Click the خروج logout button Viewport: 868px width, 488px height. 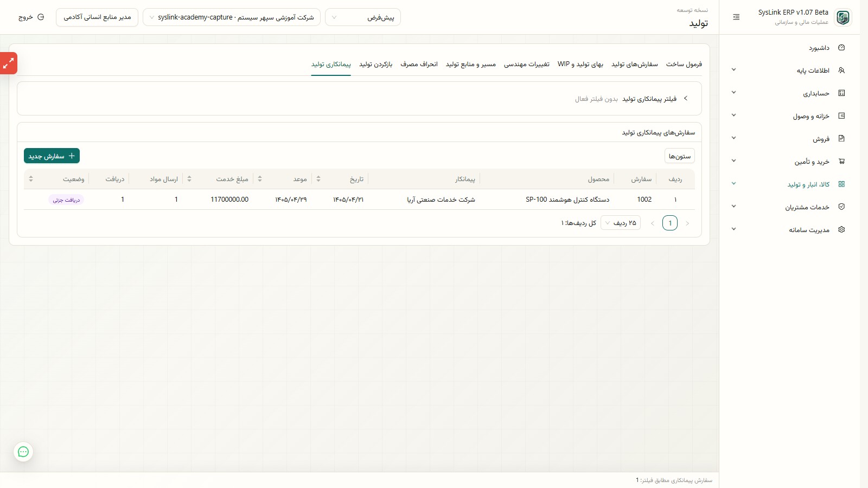tap(31, 17)
